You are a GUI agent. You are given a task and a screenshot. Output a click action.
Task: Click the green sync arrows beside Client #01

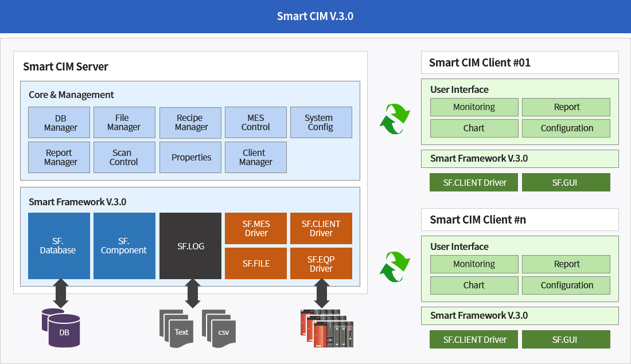click(395, 119)
